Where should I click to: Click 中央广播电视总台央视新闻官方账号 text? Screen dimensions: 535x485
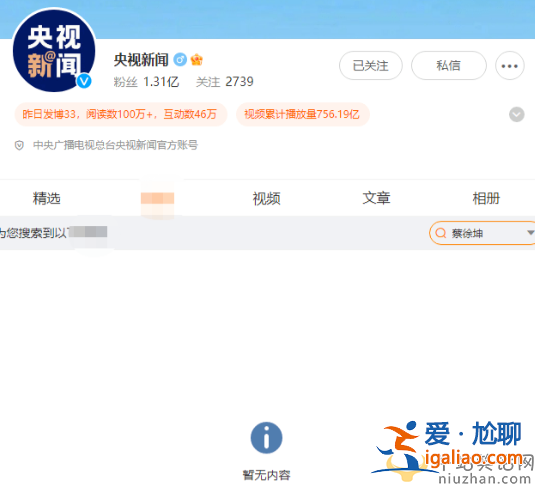[115, 145]
